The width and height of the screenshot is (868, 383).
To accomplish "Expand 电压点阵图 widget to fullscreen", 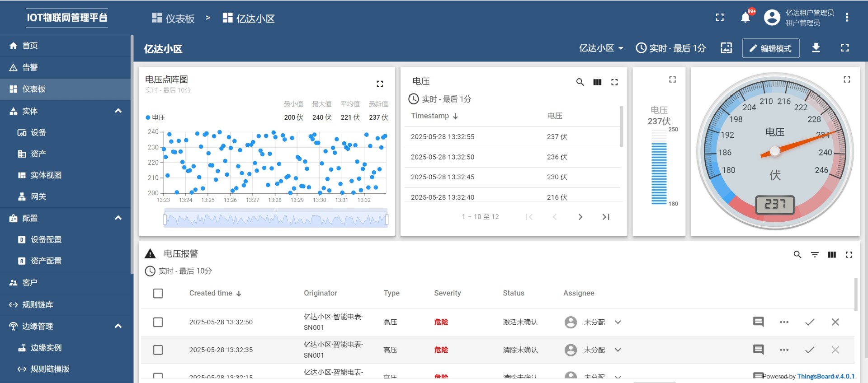I will tap(380, 84).
